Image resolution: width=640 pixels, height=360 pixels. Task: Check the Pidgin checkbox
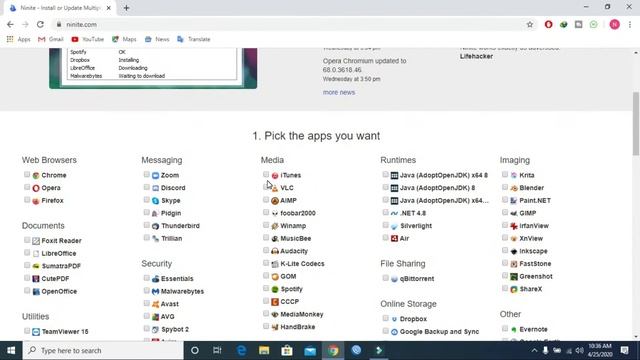(147, 213)
